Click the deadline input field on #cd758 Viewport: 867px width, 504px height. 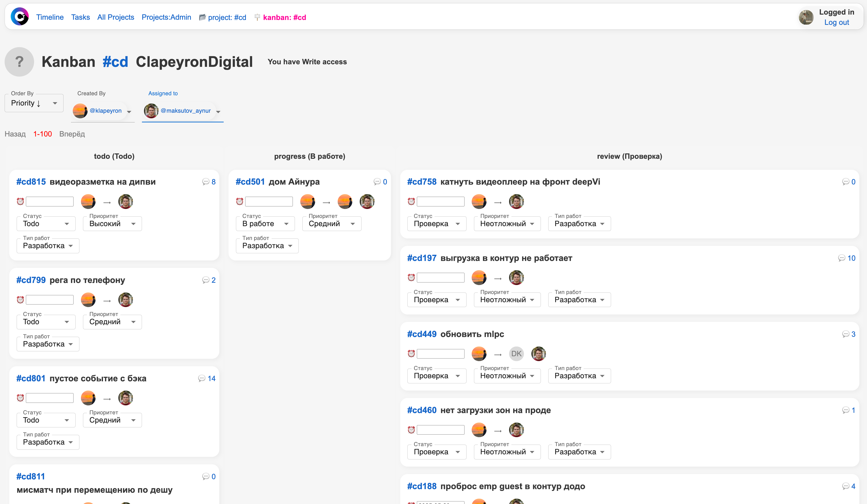[440, 202]
